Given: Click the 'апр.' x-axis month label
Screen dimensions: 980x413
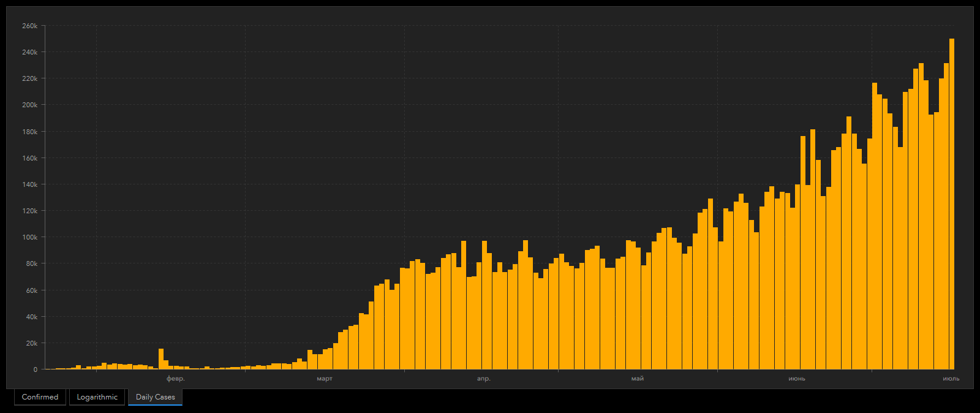Looking at the screenshot, I should (484, 379).
